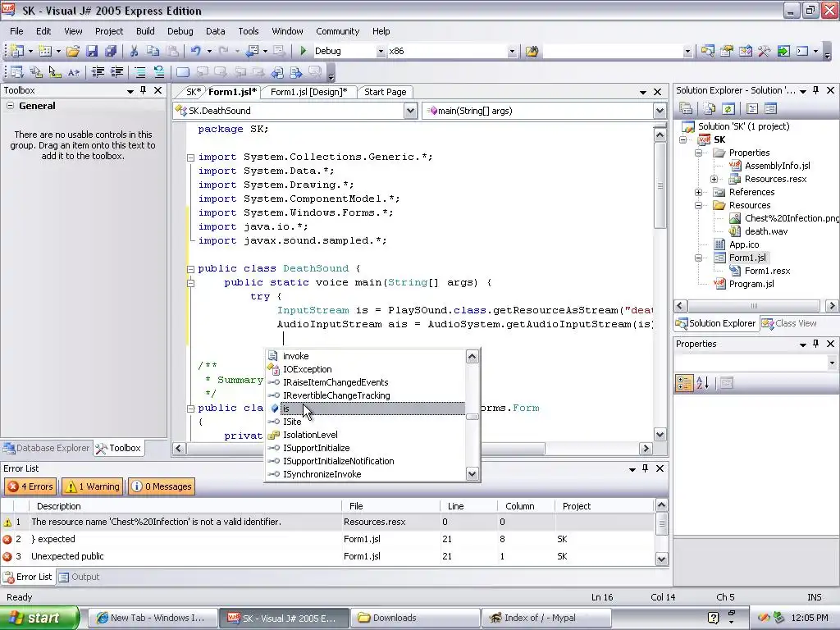Expand the Resources.resx tree node
The width and height of the screenshot is (840, 630).
point(714,179)
